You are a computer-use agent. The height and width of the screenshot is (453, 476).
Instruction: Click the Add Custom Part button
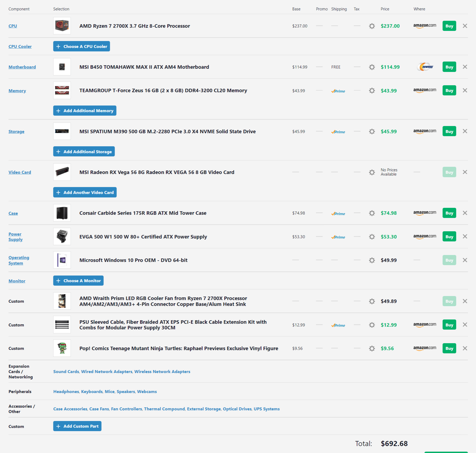point(77,426)
